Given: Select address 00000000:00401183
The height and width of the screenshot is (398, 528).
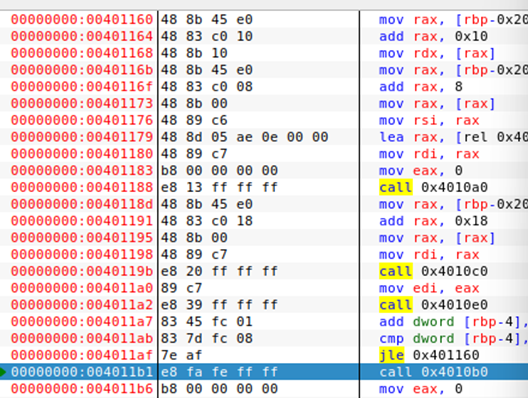Looking at the screenshot, I should [x=82, y=171].
